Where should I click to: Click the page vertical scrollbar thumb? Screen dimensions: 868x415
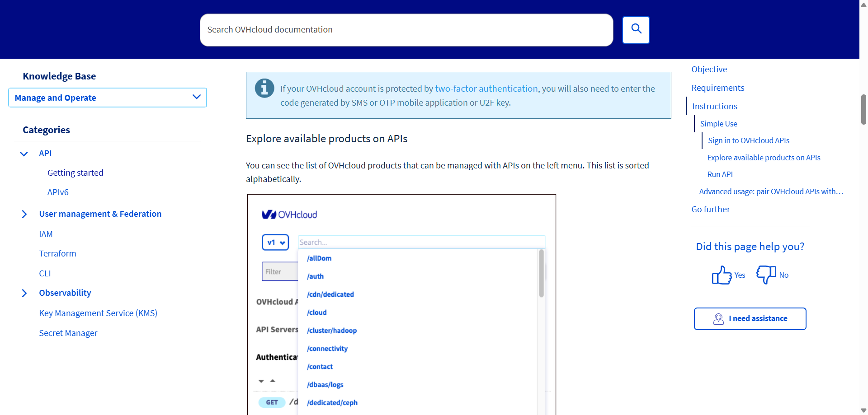pos(863,109)
